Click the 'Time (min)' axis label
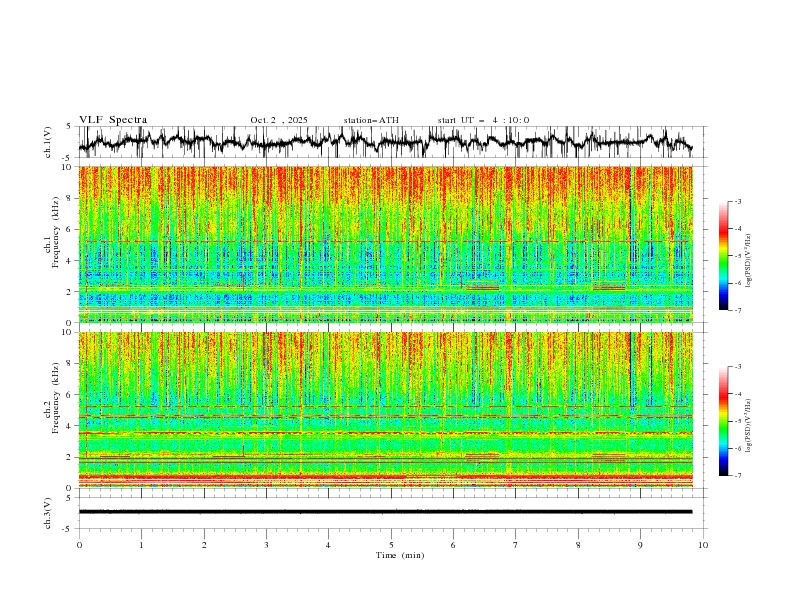The height and width of the screenshot is (612, 792). pyautogui.click(x=400, y=555)
